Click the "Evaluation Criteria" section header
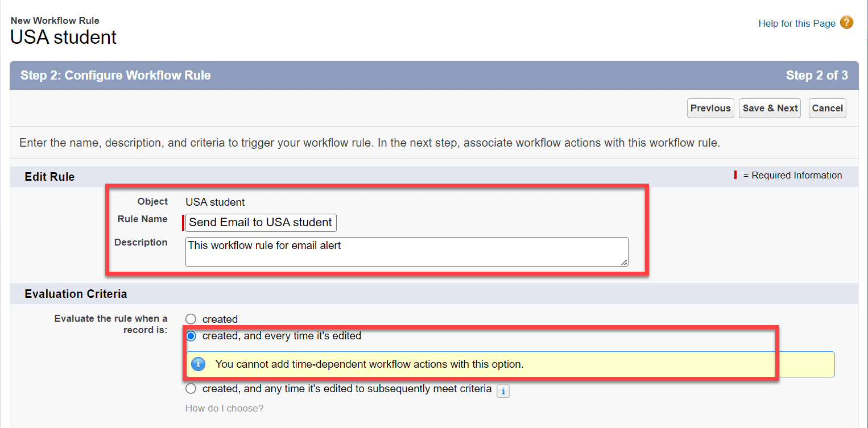Image resolution: width=868 pixels, height=428 pixels. pyautogui.click(x=76, y=294)
